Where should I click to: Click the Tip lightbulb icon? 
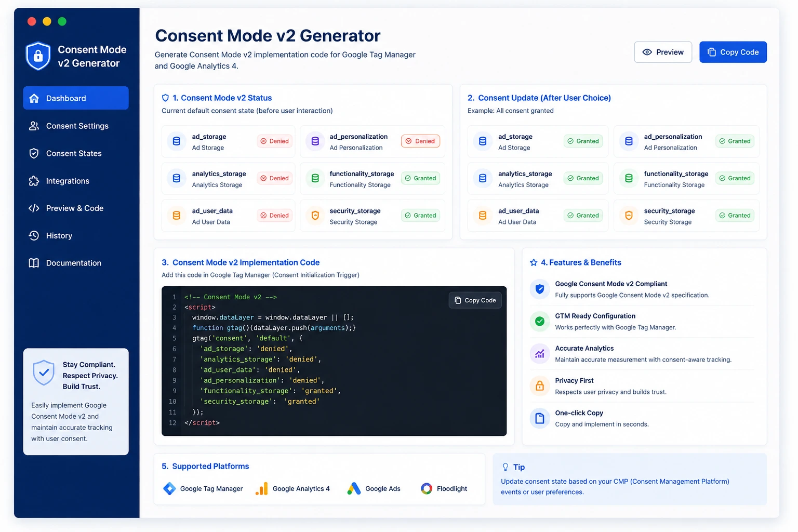[x=506, y=467]
